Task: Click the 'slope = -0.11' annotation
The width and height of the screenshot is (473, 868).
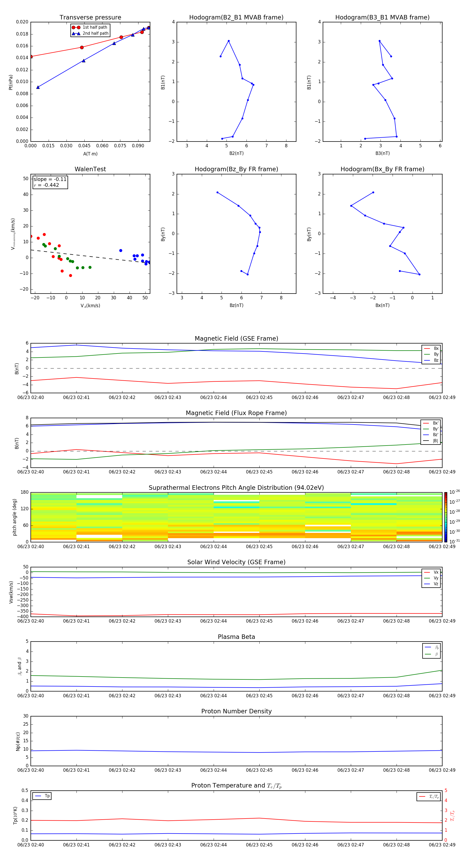Action: (50, 179)
